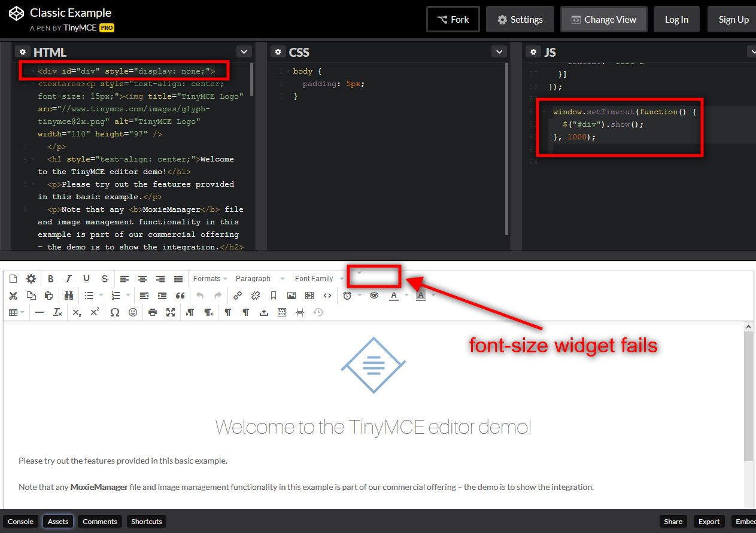Expand the HTML panel chevron menu
Screen dimensions: 756x533
click(x=244, y=52)
